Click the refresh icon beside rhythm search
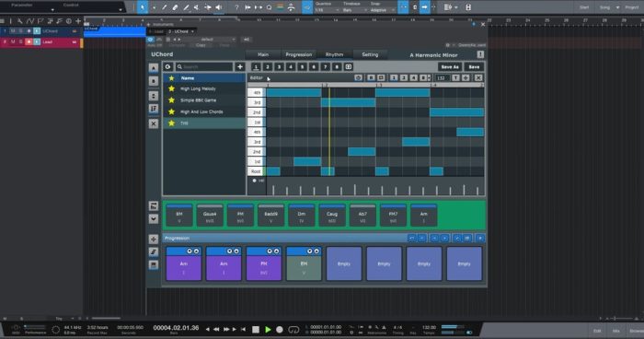The image size is (644, 339). (168, 66)
